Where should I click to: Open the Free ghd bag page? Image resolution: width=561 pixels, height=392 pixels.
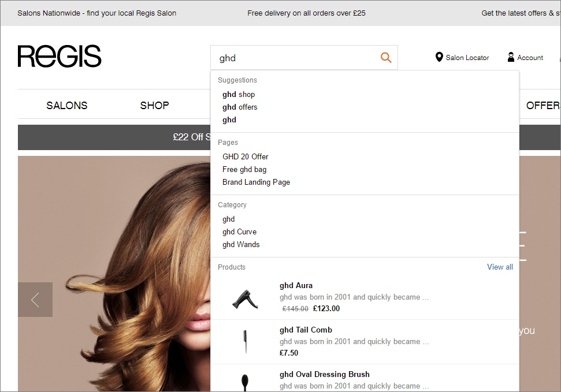(x=244, y=169)
